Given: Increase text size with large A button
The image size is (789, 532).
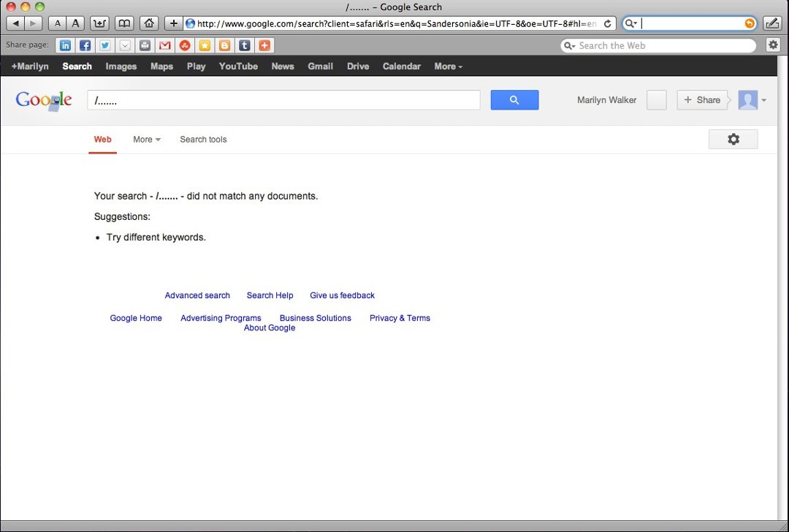Looking at the screenshot, I should tap(75, 23).
